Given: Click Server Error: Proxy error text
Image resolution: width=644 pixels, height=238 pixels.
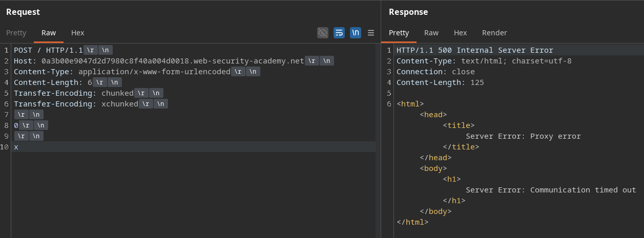Looking at the screenshot, I should 523,136.
